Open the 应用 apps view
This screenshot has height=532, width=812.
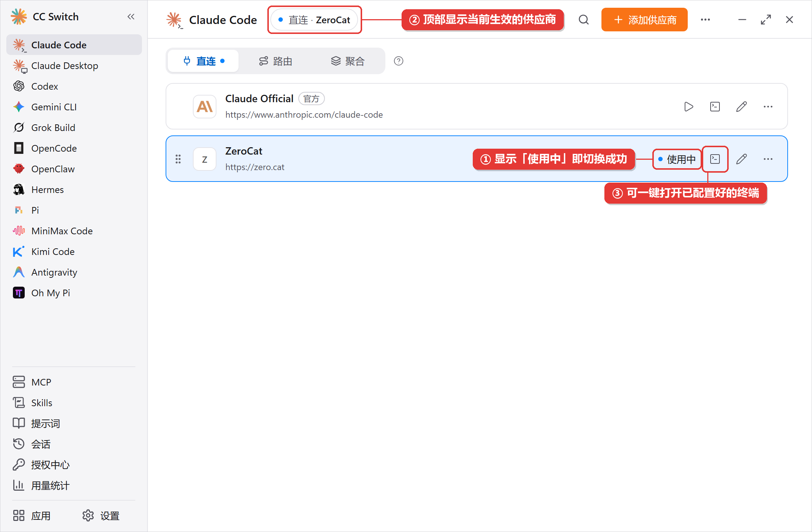32,516
